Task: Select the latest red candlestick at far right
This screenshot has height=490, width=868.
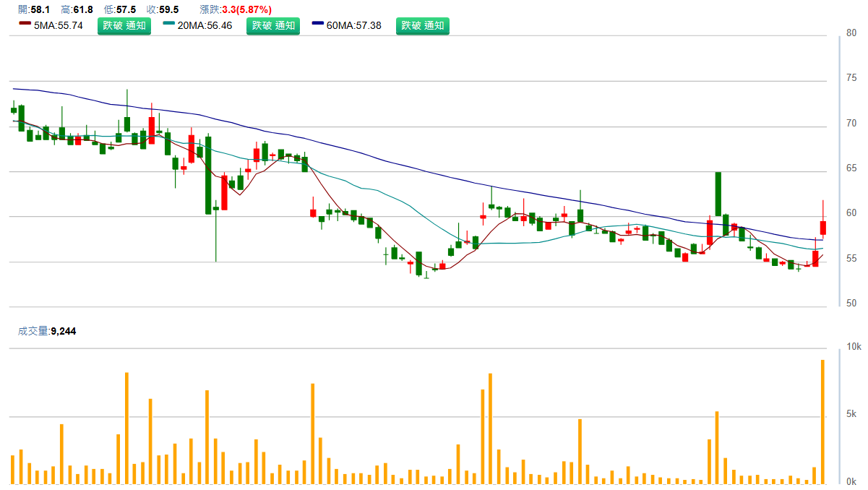Action: click(x=822, y=228)
